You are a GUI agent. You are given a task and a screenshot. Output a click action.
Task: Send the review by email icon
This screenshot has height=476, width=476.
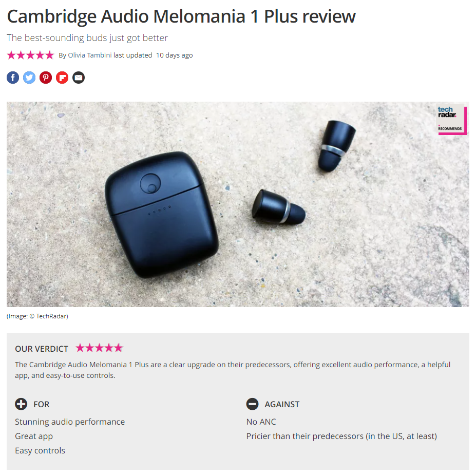point(79,78)
